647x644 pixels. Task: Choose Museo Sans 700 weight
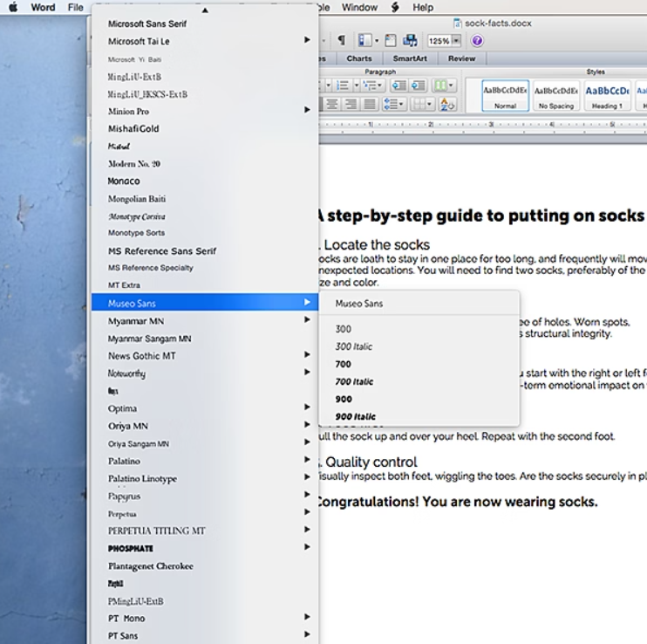click(x=419, y=364)
